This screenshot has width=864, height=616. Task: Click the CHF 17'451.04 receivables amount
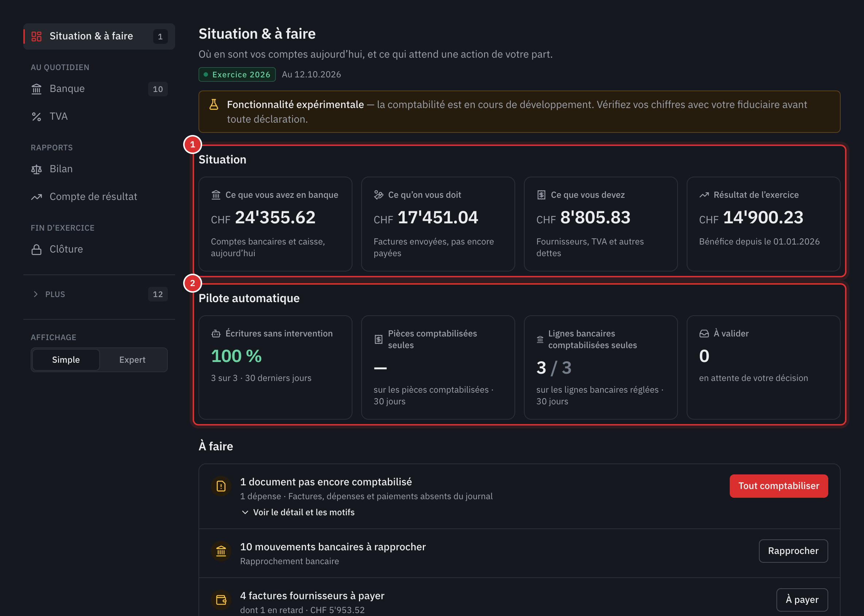pyautogui.click(x=426, y=218)
